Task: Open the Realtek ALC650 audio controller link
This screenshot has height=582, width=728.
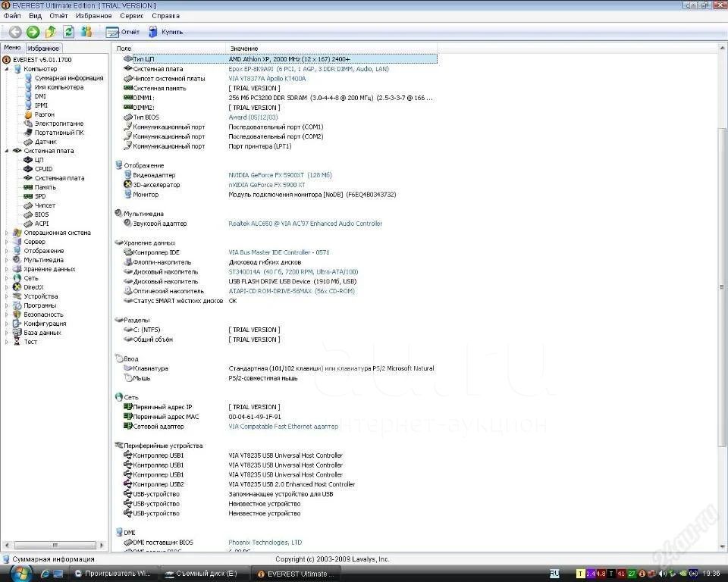Action: click(x=305, y=224)
